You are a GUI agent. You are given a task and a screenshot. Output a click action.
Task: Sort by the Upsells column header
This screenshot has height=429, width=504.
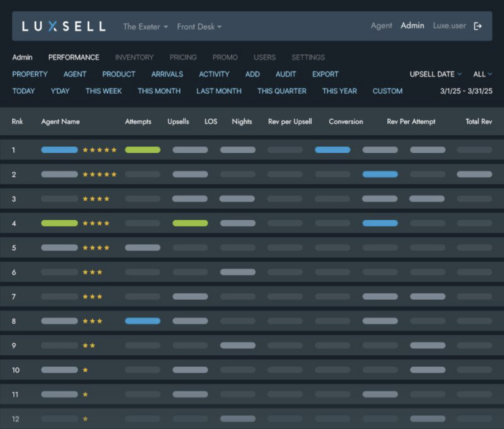pos(178,122)
